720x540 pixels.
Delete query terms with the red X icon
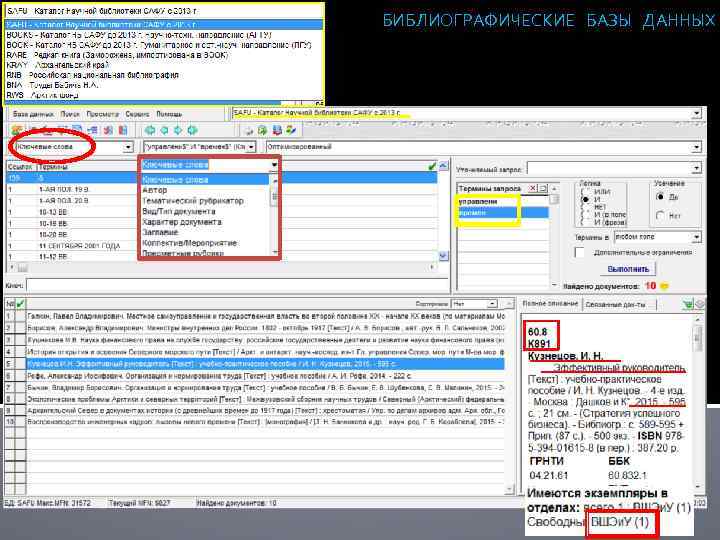(x=532, y=188)
